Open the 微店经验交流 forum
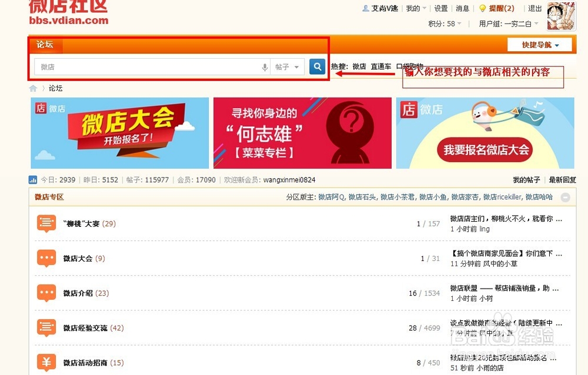 pyautogui.click(x=85, y=328)
